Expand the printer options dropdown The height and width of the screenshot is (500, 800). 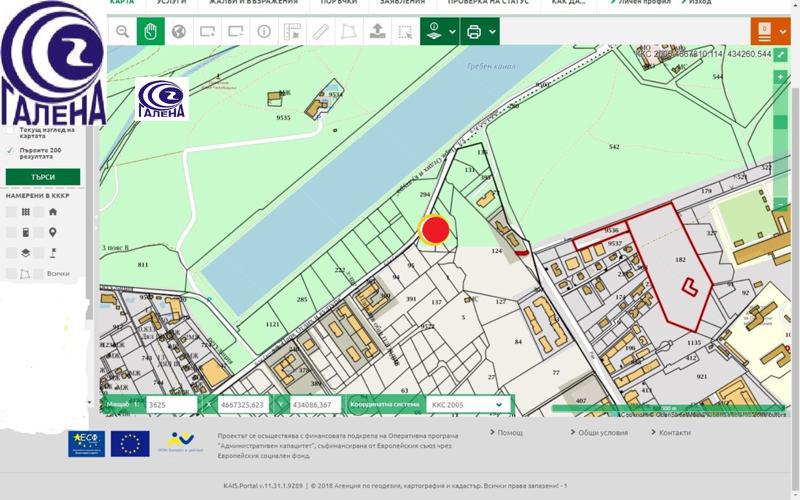pyautogui.click(x=480, y=31)
